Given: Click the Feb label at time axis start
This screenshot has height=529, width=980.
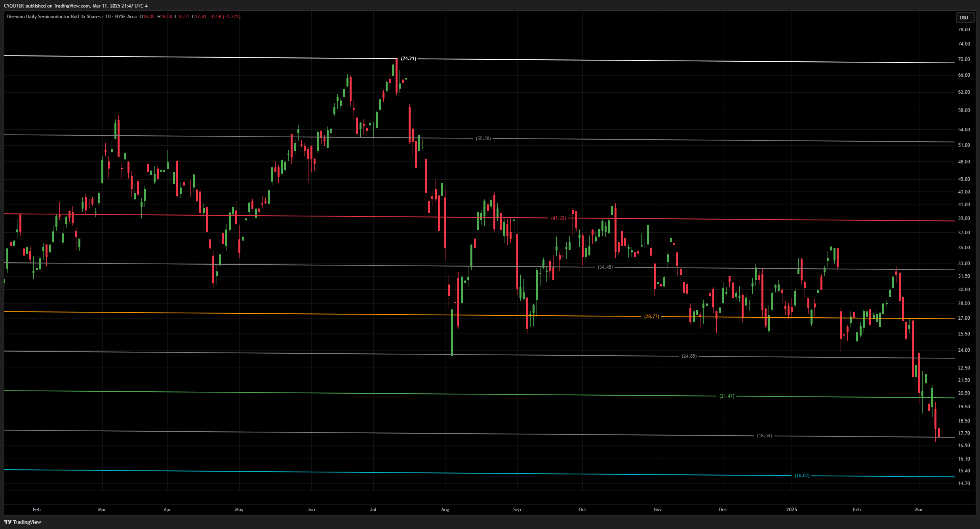Looking at the screenshot, I should (36, 510).
